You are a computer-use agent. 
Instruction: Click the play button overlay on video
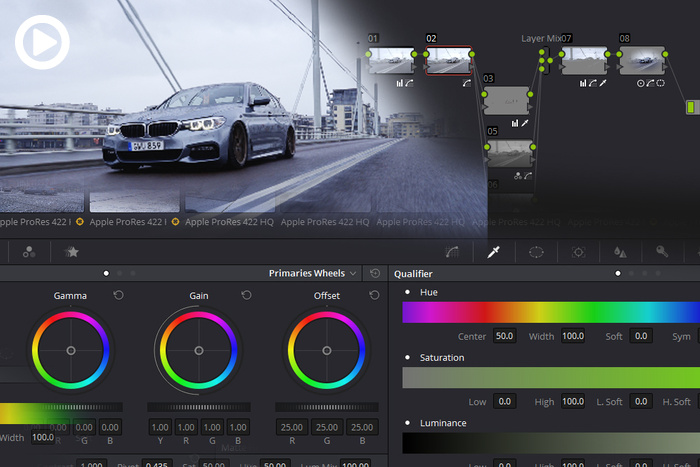(x=42, y=42)
